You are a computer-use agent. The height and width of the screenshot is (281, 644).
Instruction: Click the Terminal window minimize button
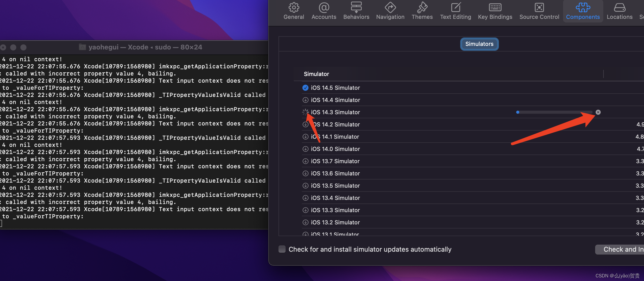tap(13, 47)
